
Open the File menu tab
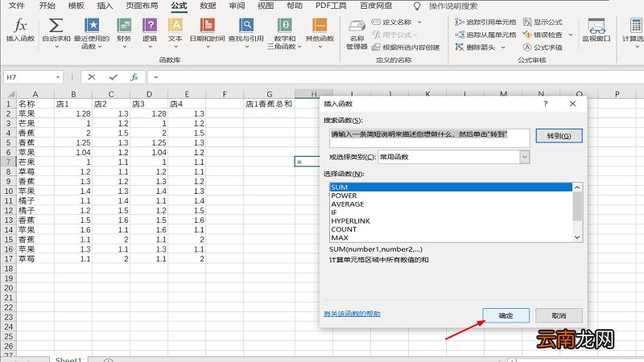pos(16,6)
